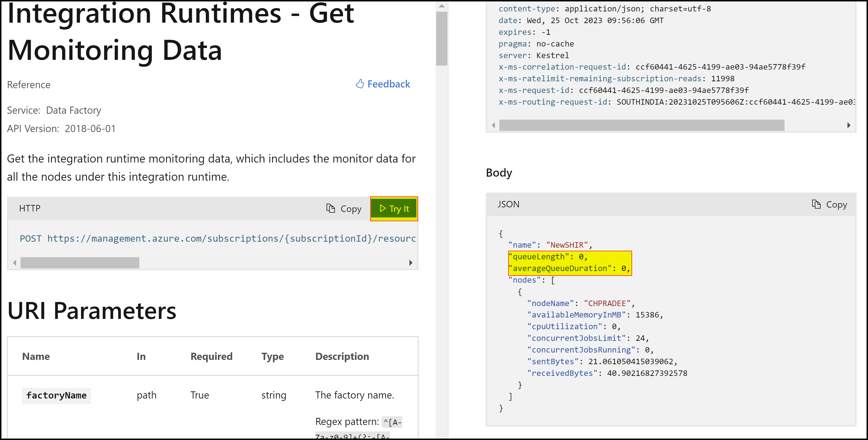868x440 pixels.
Task: Copy the JSON body response
Action: point(829,204)
